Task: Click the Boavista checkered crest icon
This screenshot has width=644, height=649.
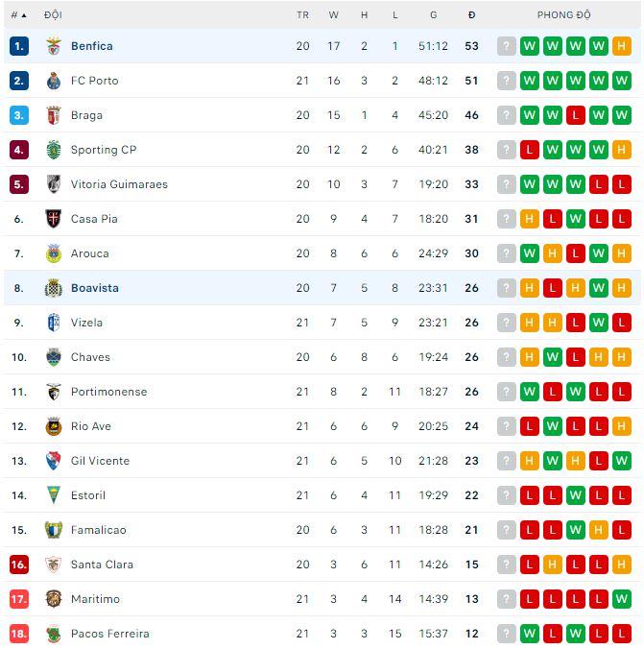Action: [54, 288]
